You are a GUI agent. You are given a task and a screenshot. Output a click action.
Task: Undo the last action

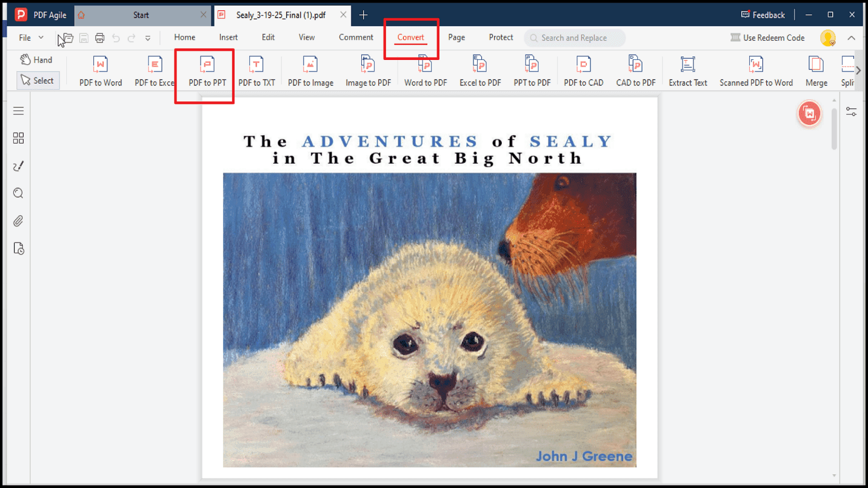tap(116, 38)
